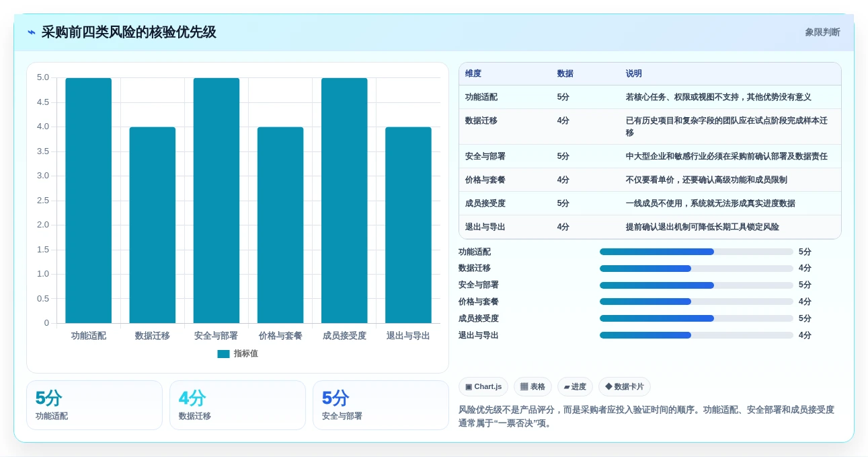
Task: Click the 退出与导出 x-axis label
Action: click(x=408, y=335)
